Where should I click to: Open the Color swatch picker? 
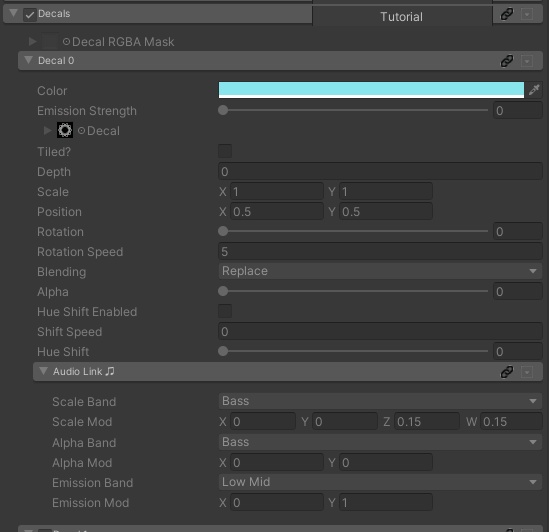pos(371,90)
